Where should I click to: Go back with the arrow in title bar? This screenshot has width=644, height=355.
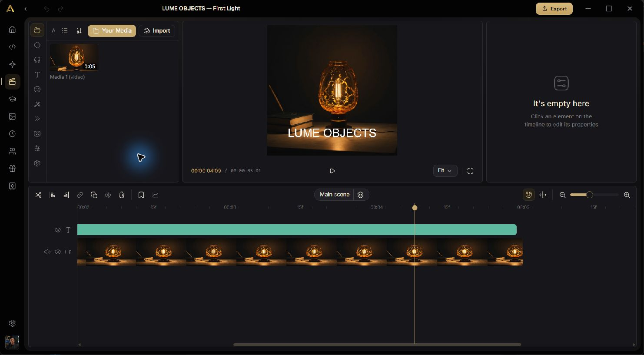click(26, 9)
